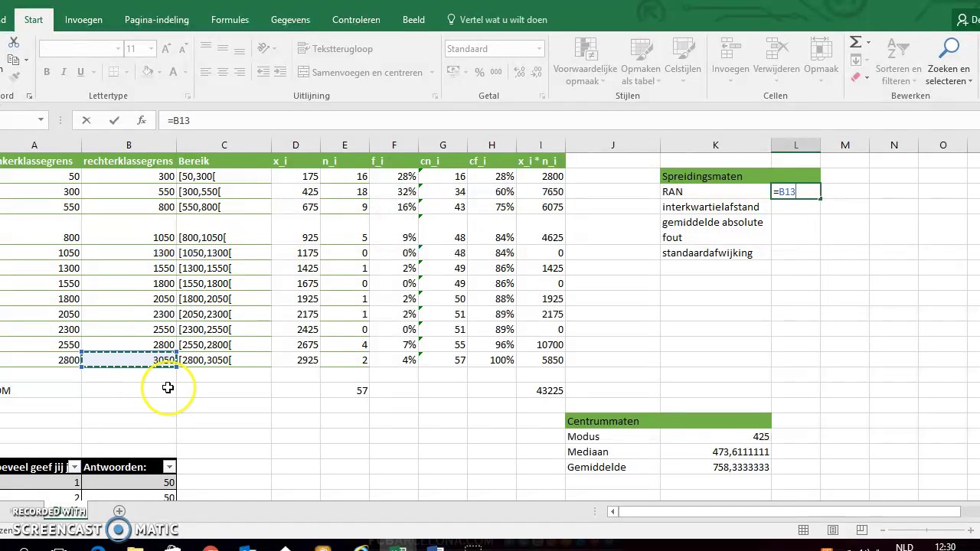Toggle Tekstterugloop wrap text
Viewport: 980px width, 551px height.
tap(335, 48)
